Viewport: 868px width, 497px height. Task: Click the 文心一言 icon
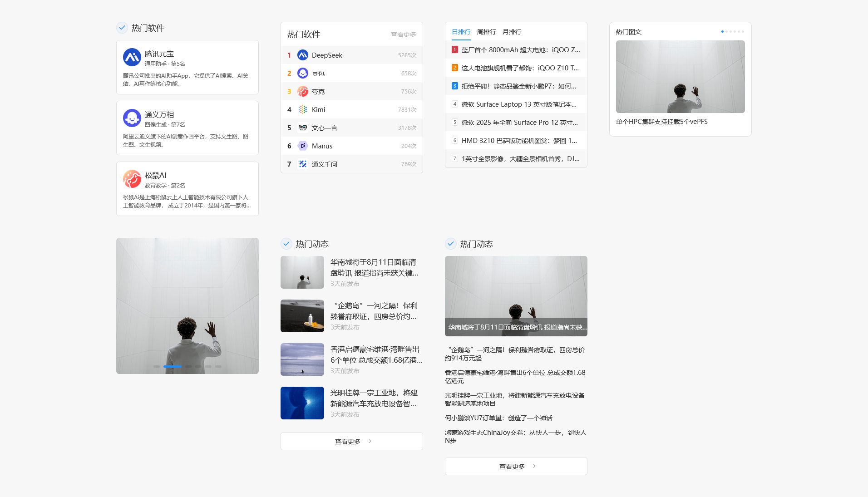302,128
